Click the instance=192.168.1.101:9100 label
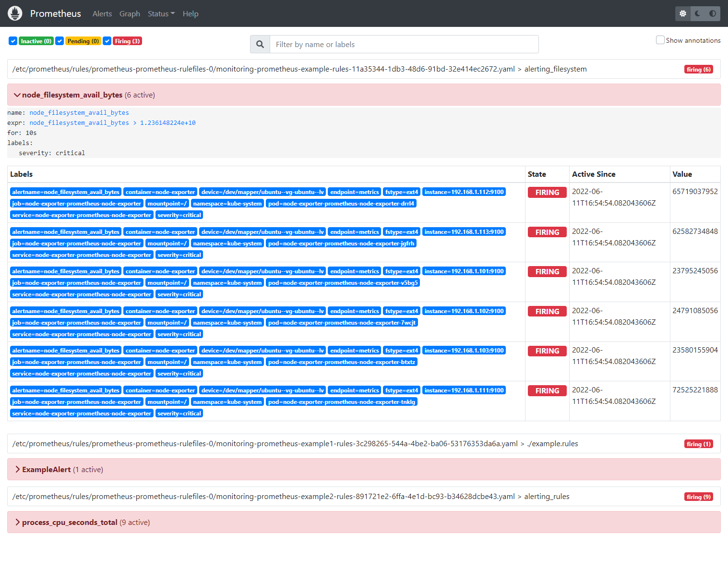The width and height of the screenshot is (728, 572). [x=464, y=271]
